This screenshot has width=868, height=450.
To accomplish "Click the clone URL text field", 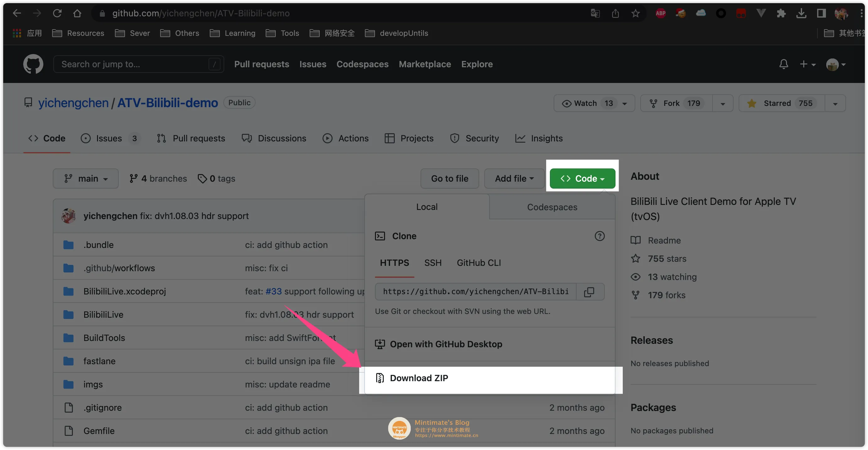I will pos(475,292).
